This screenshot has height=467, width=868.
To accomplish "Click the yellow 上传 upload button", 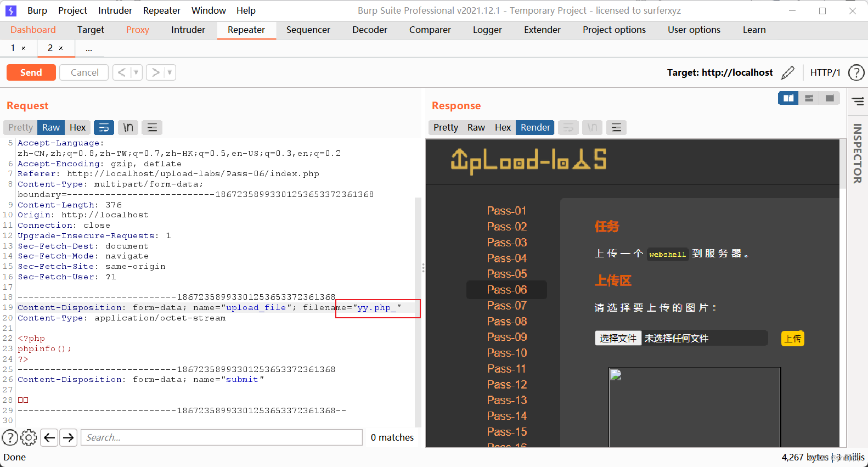I will click(793, 339).
